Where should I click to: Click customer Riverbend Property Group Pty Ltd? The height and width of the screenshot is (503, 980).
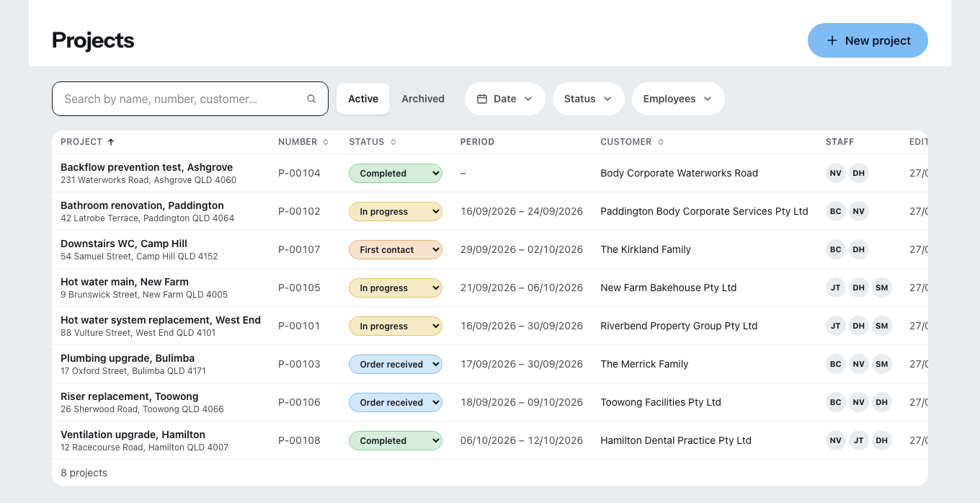(x=679, y=326)
